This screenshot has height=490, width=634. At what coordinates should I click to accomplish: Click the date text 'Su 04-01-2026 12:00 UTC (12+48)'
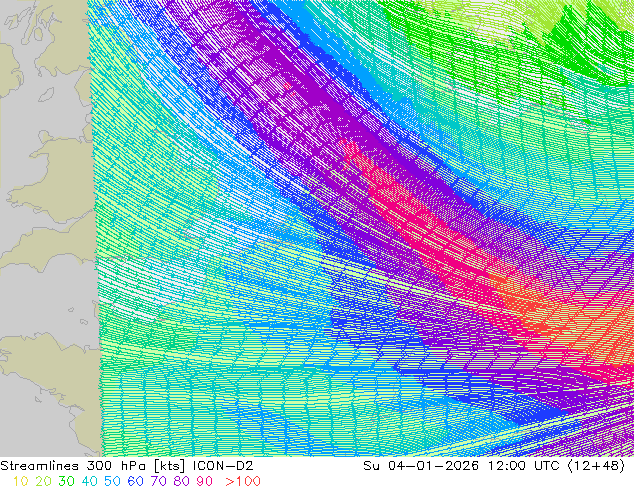[x=494, y=466]
